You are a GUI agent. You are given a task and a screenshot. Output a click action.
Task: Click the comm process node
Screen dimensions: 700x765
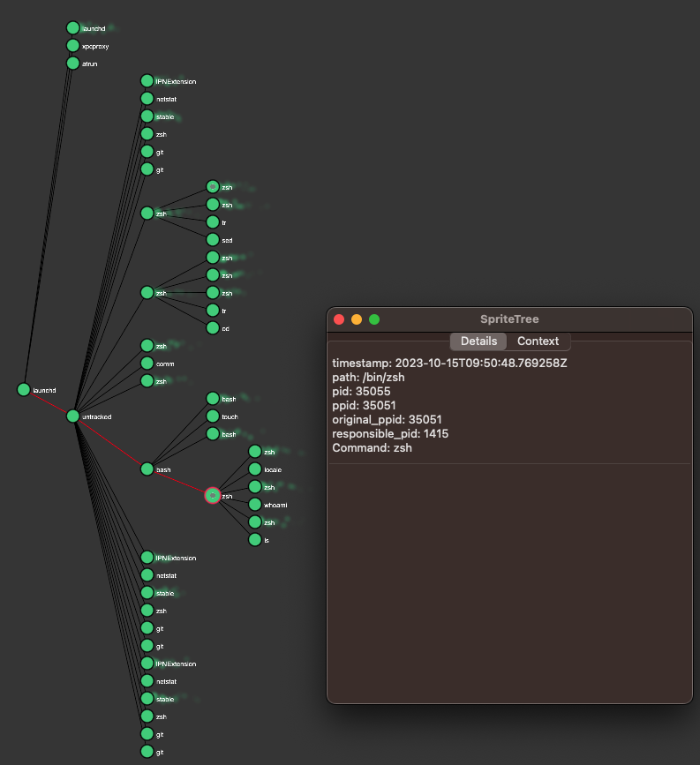click(x=147, y=364)
